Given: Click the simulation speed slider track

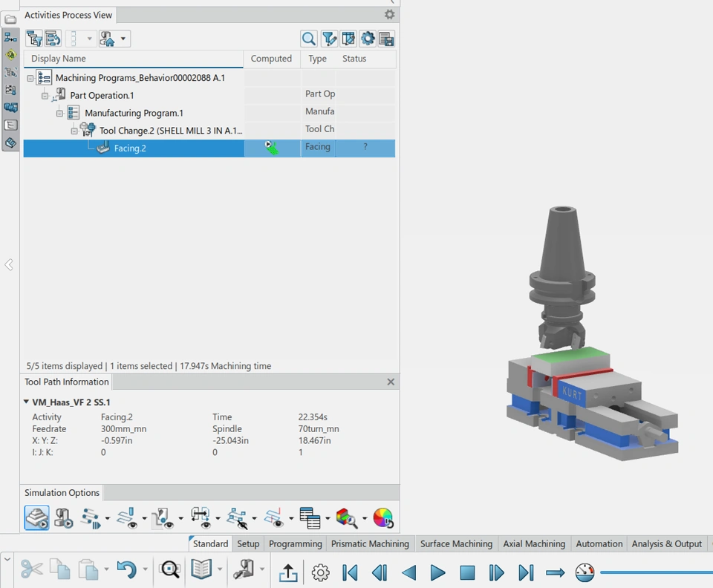Looking at the screenshot, I should point(656,572).
